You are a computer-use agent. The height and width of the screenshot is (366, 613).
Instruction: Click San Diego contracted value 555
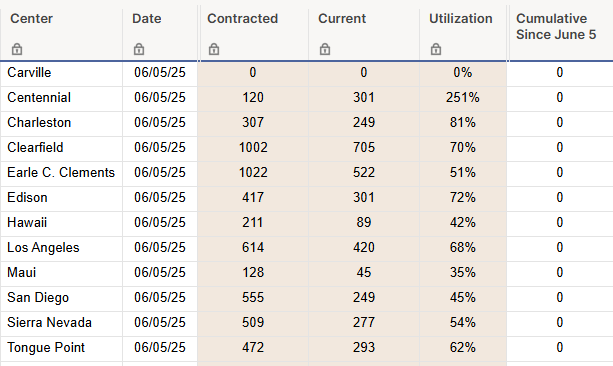pos(253,298)
